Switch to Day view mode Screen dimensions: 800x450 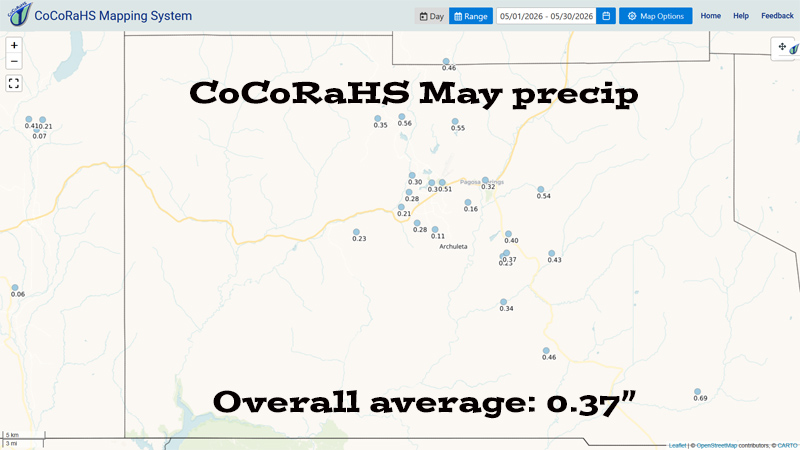point(432,16)
